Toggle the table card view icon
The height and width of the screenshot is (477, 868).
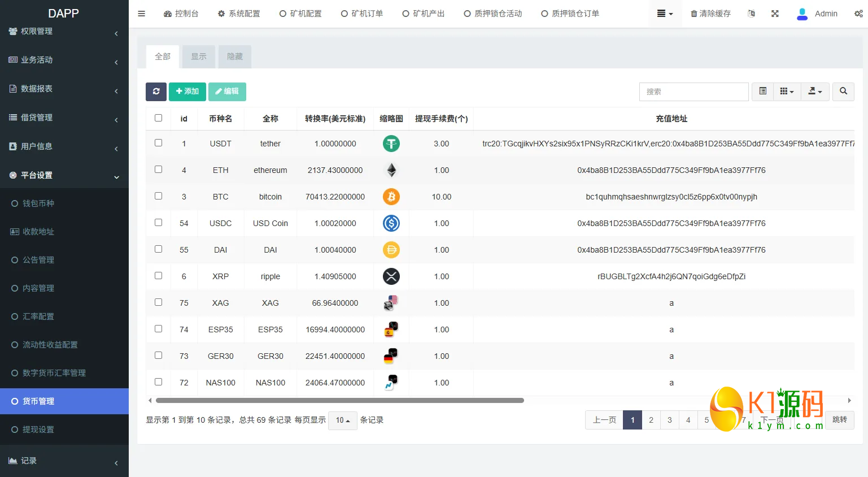pyautogui.click(x=762, y=92)
